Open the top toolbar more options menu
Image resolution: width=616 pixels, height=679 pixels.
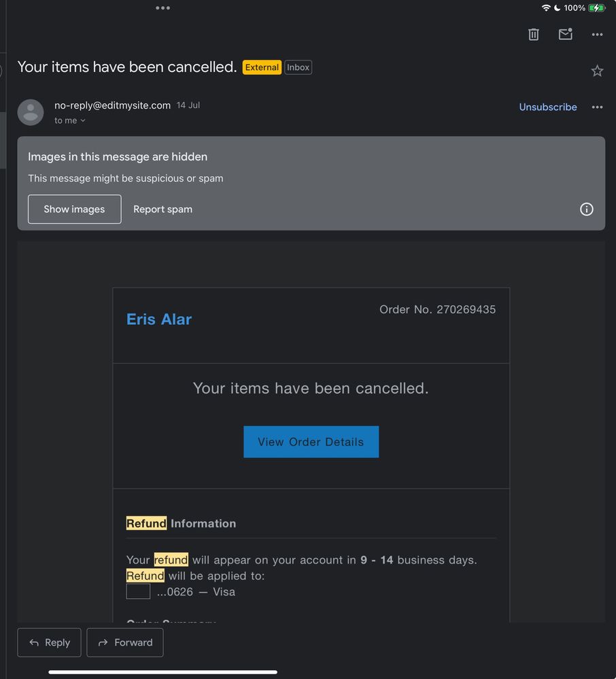tap(597, 35)
